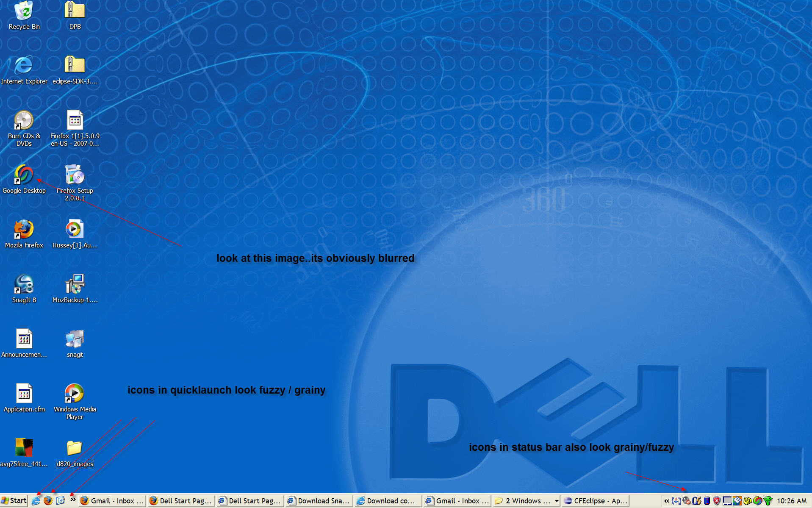Click the third Quick Launch icon
Image resolution: width=812 pixels, height=508 pixels.
[61, 501]
